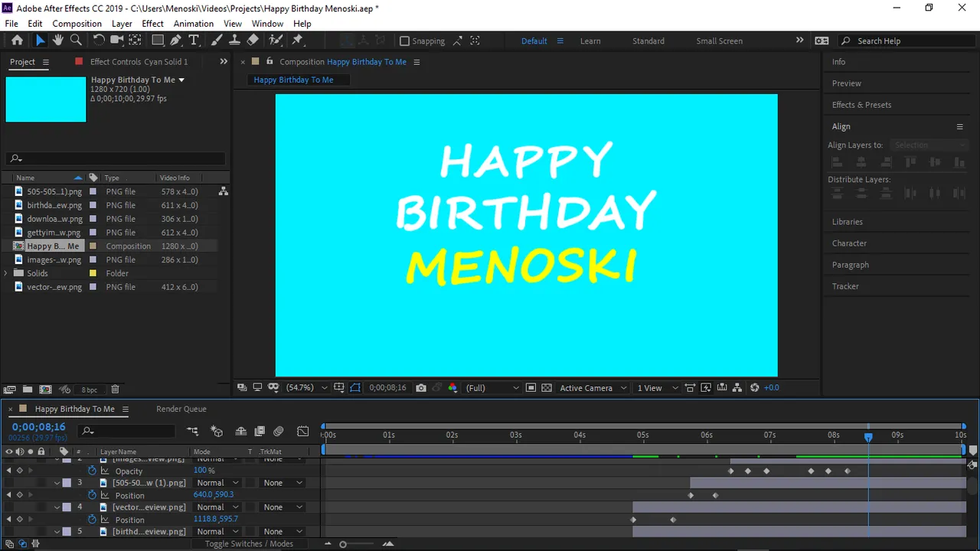Image resolution: width=980 pixels, height=551 pixels.
Task: Select the Zoom magnifier tool
Action: [x=76, y=41]
